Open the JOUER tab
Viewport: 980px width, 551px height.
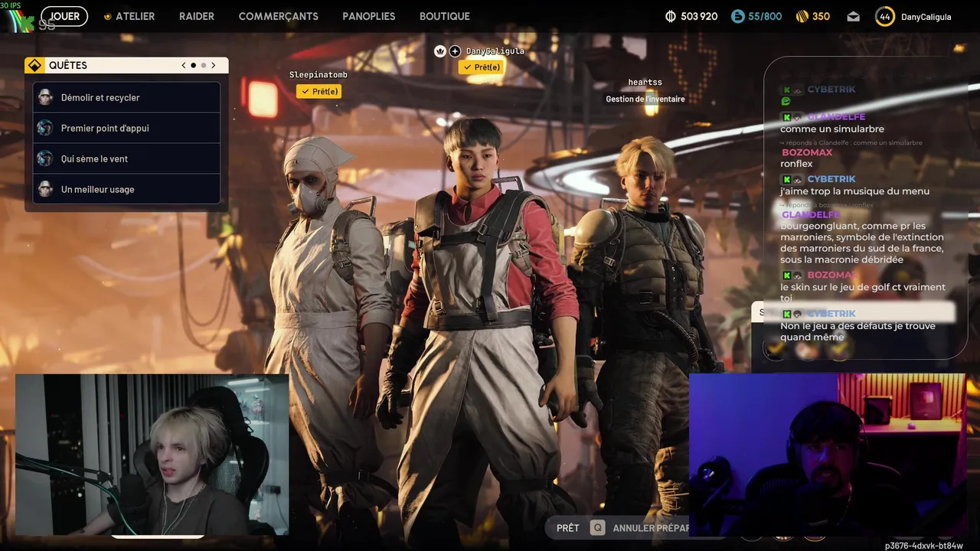[x=64, y=16]
